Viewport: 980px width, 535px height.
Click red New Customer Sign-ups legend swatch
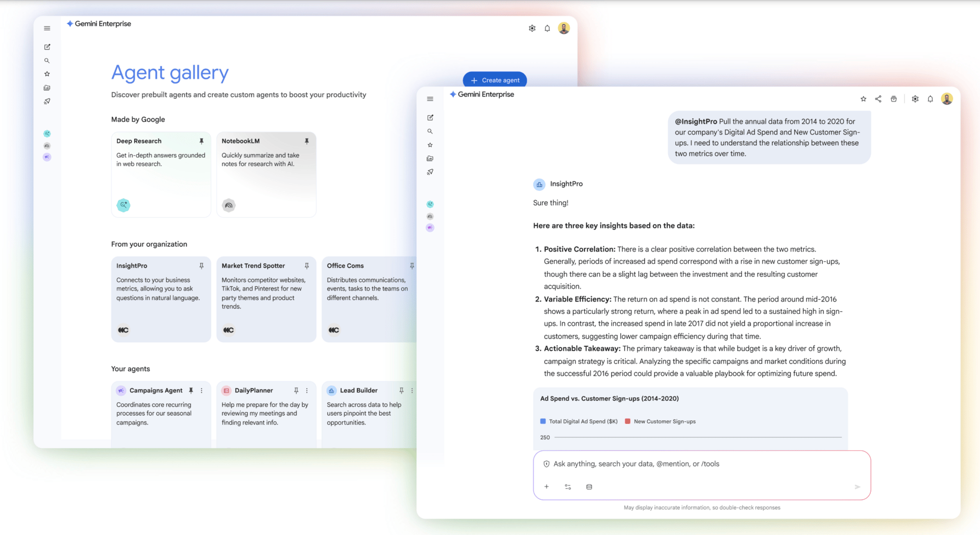(x=628, y=421)
